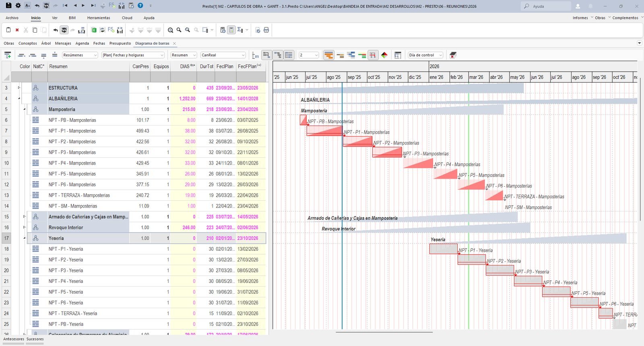Toggle the table rows view button

[289, 55]
